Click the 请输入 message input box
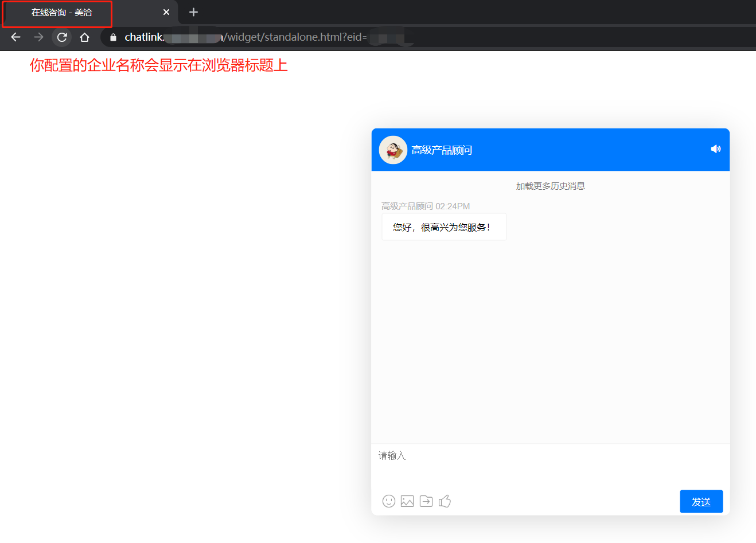Image resolution: width=756 pixels, height=543 pixels. click(551, 465)
